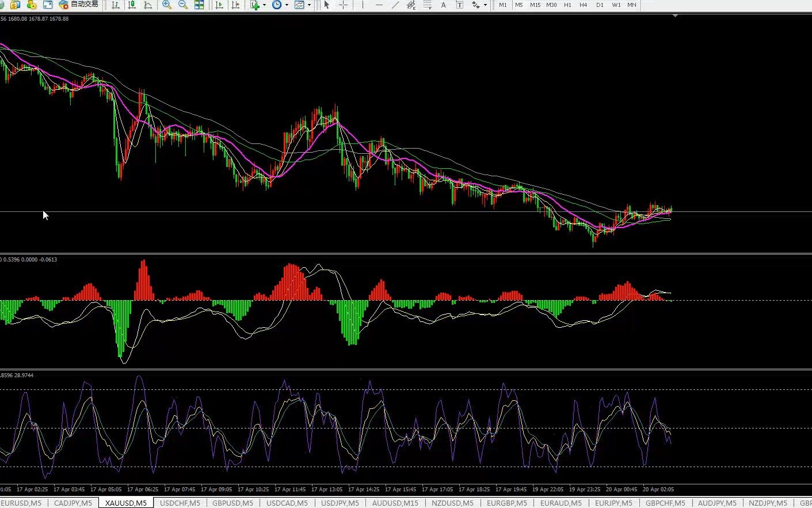
Task: Switch timeframe to M30
Action: pyautogui.click(x=551, y=5)
